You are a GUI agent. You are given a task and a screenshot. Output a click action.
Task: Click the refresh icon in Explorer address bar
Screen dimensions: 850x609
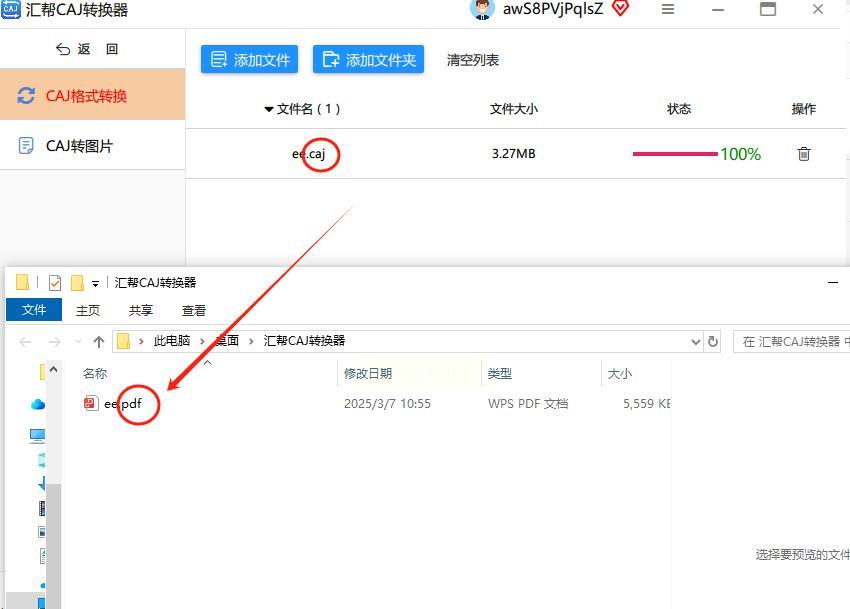713,342
